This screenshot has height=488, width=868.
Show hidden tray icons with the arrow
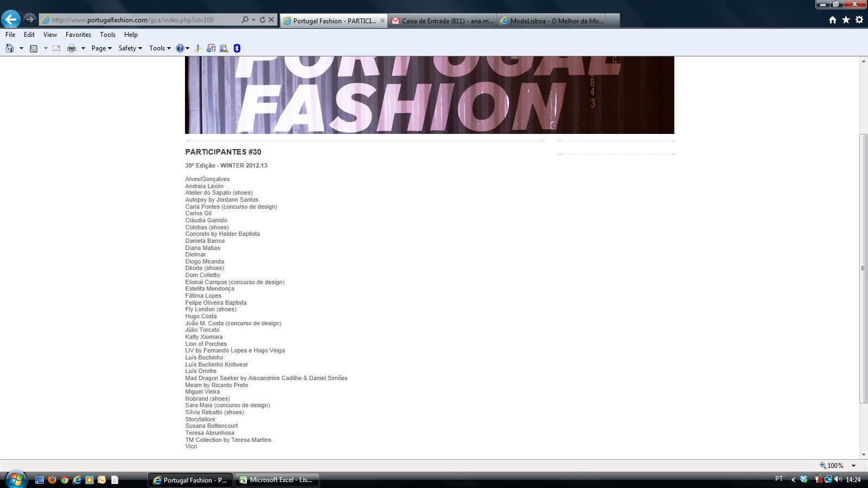(793, 479)
